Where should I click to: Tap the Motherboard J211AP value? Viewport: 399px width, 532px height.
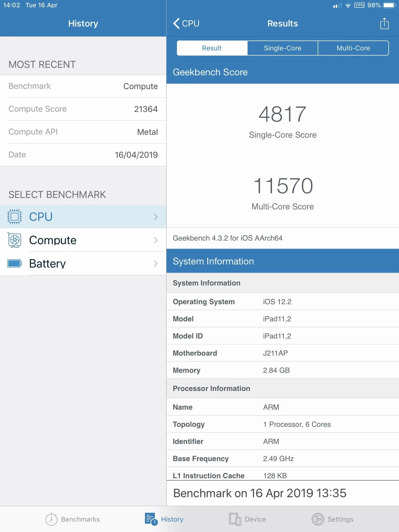pyautogui.click(x=275, y=353)
